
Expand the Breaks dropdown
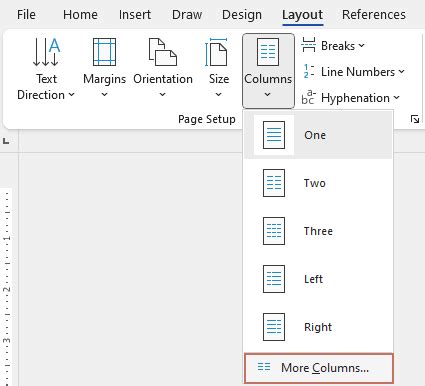[333, 46]
